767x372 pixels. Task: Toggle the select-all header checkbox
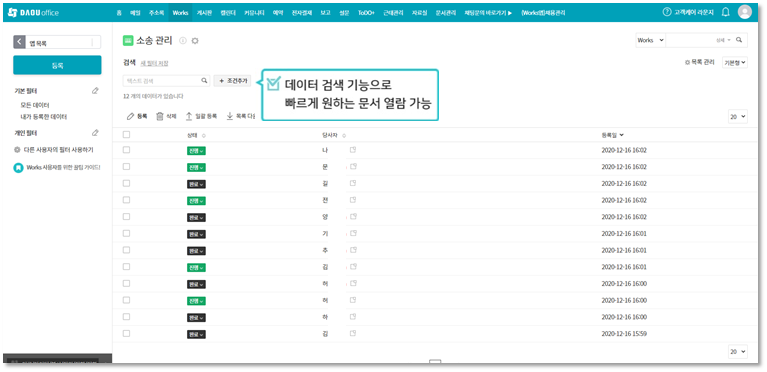(126, 135)
